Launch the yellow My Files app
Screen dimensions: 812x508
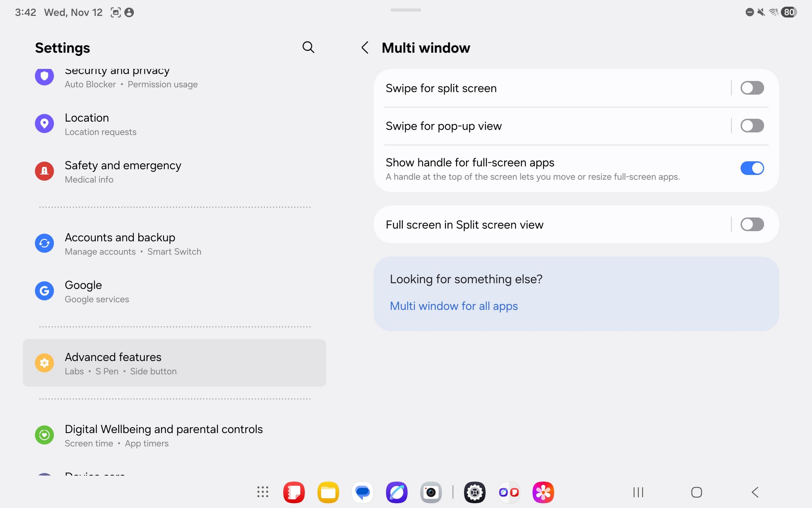tap(328, 492)
